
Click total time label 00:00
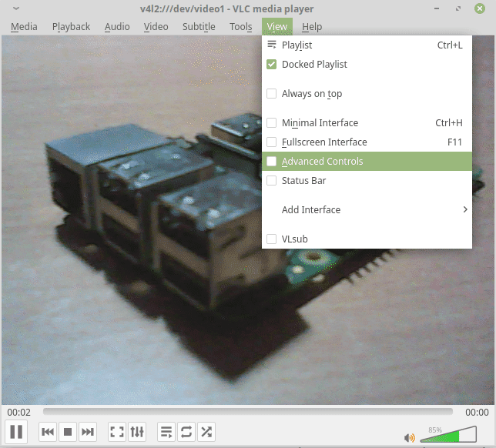pos(477,413)
